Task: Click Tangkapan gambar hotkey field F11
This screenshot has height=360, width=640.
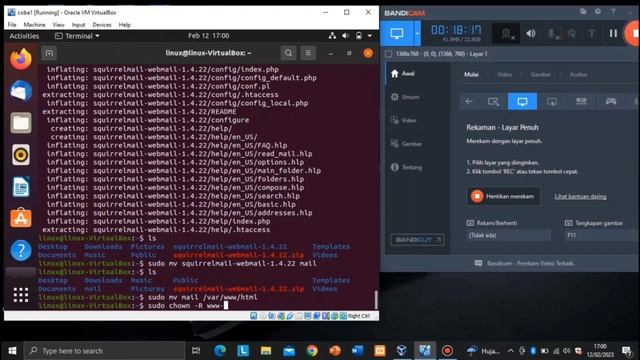Action: click(602, 236)
